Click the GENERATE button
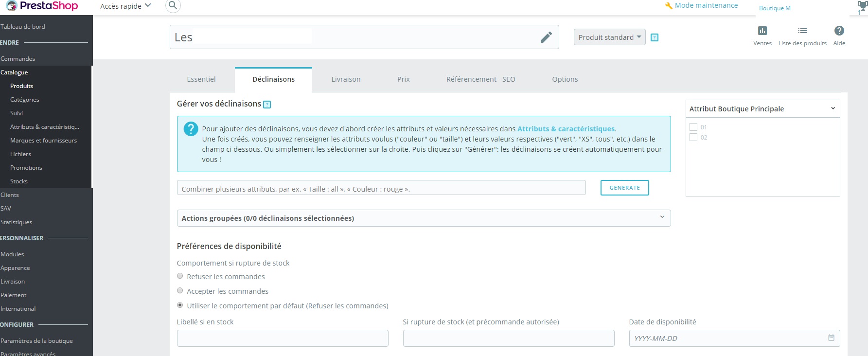 coord(625,188)
